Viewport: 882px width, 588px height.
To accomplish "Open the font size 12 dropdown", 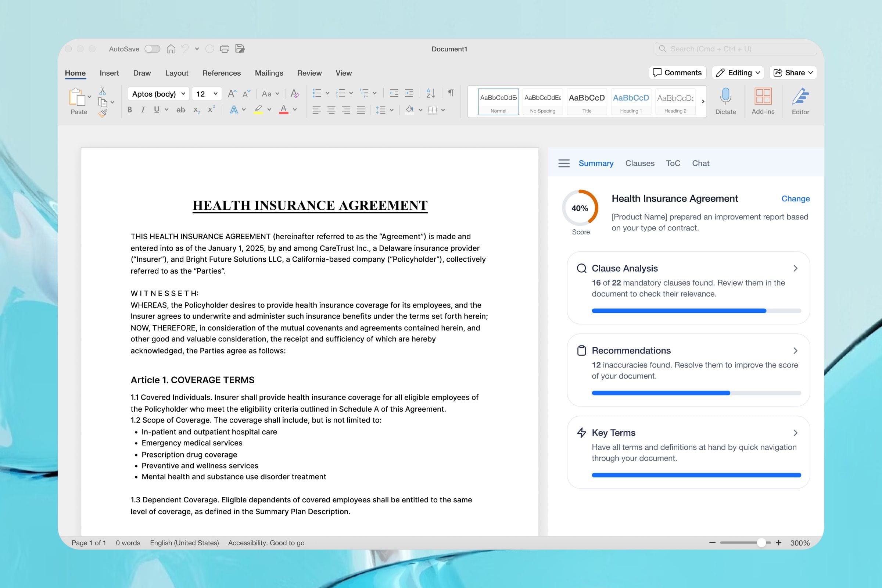I will 215,94.
